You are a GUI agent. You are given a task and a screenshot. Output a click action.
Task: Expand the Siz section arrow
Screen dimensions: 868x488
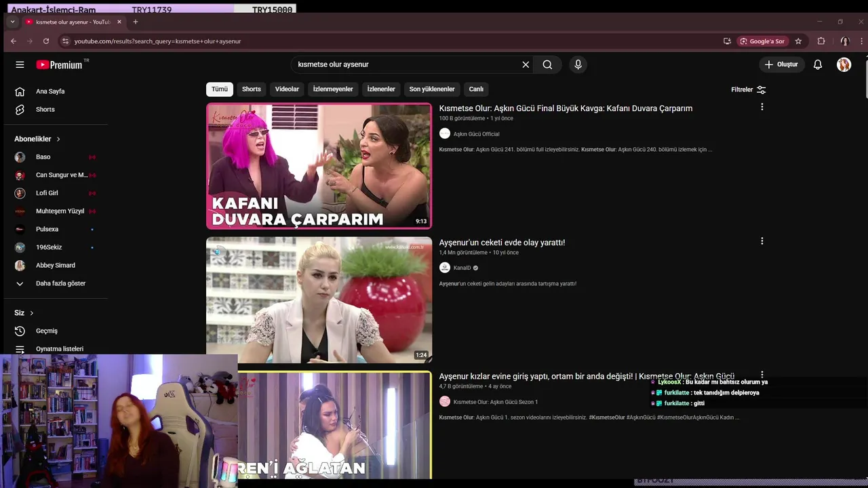pos(31,313)
